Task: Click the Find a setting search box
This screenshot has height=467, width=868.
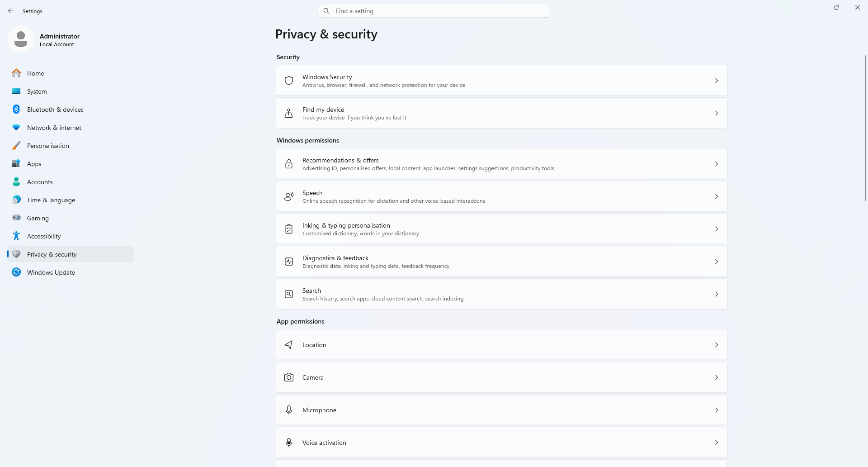Action: [x=434, y=11]
